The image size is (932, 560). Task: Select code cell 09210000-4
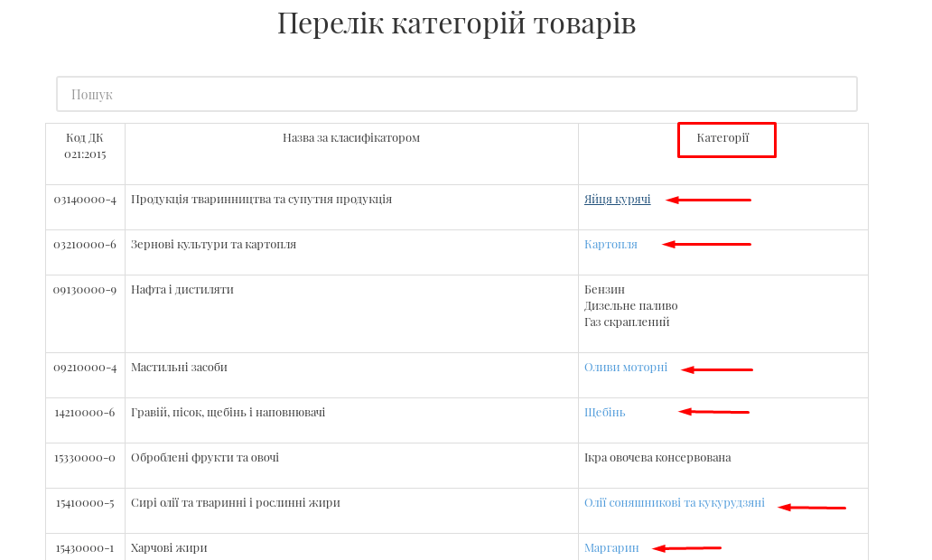(x=85, y=367)
